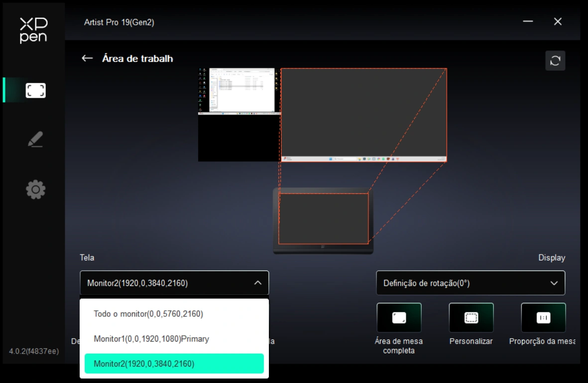Choose the Personalizar area mode
588x383 pixels.
tap(471, 318)
